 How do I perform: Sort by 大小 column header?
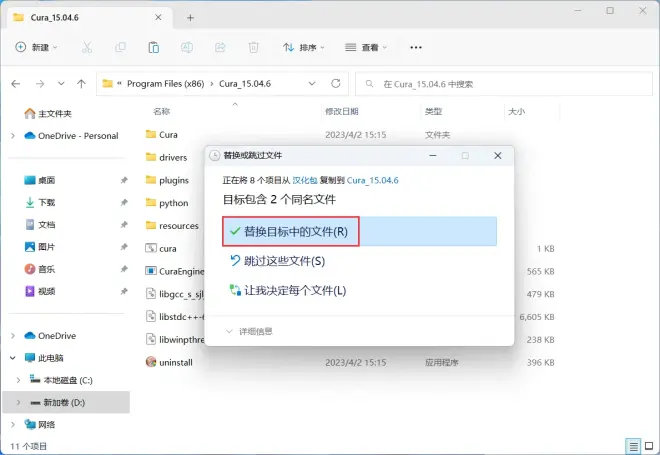pos(516,111)
